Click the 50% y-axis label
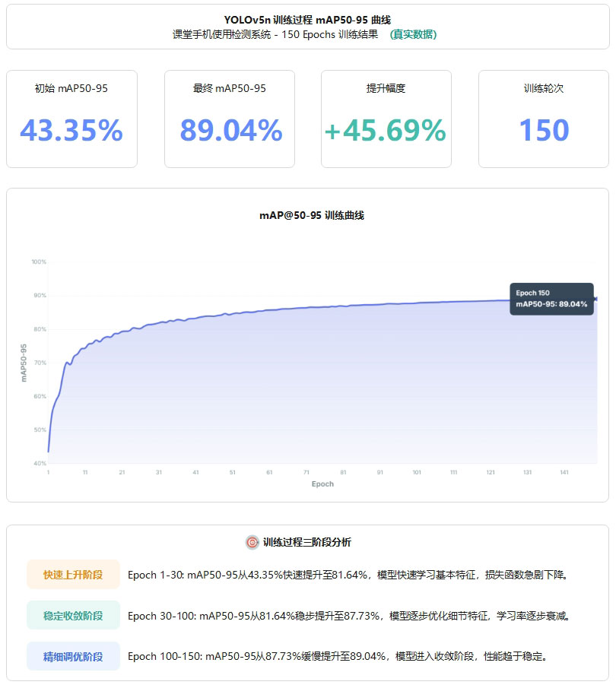This screenshot has width=616, height=688. (40, 430)
